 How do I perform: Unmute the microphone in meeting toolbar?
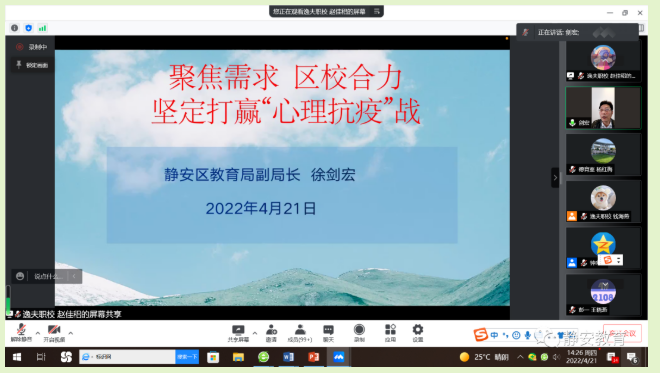click(x=21, y=333)
